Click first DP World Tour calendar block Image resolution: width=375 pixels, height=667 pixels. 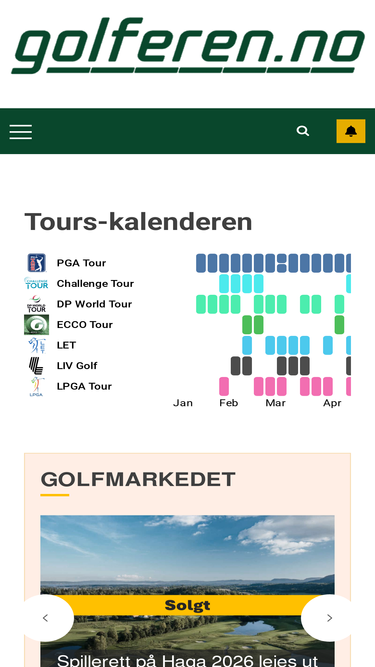[x=201, y=304]
